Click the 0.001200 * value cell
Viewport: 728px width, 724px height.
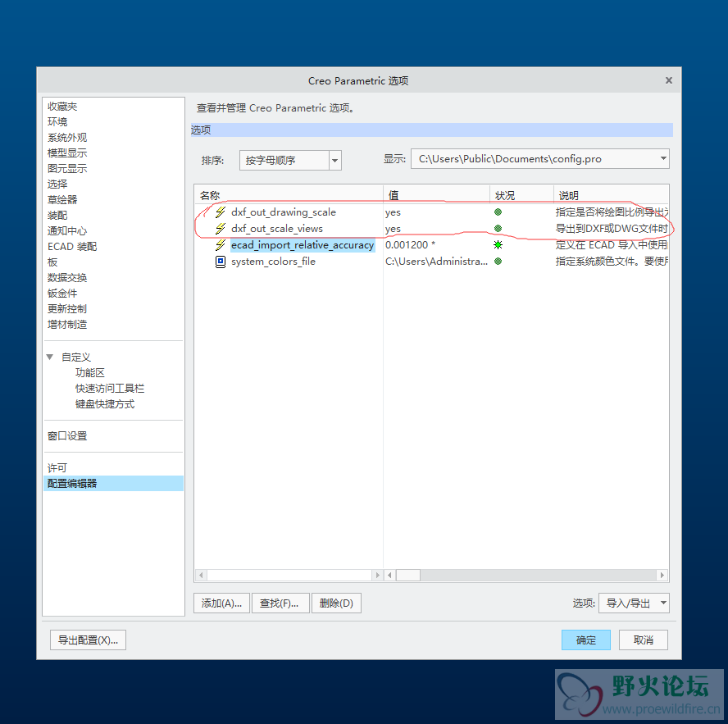pos(410,244)
